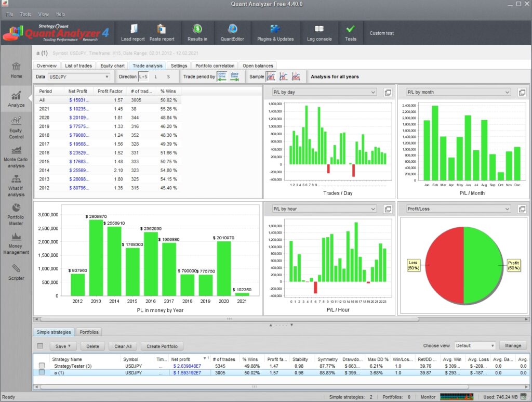Image resolution: width=532 pixels, height=402 pixels.
Task: Click the Custom test button
Action: pyautogui.click(x=382, y=33)
